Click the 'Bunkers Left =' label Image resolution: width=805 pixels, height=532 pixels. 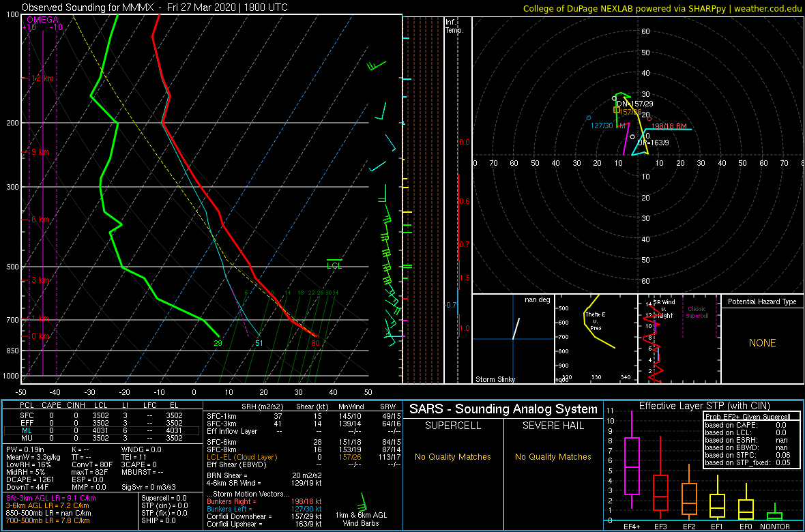pos(231,509)
